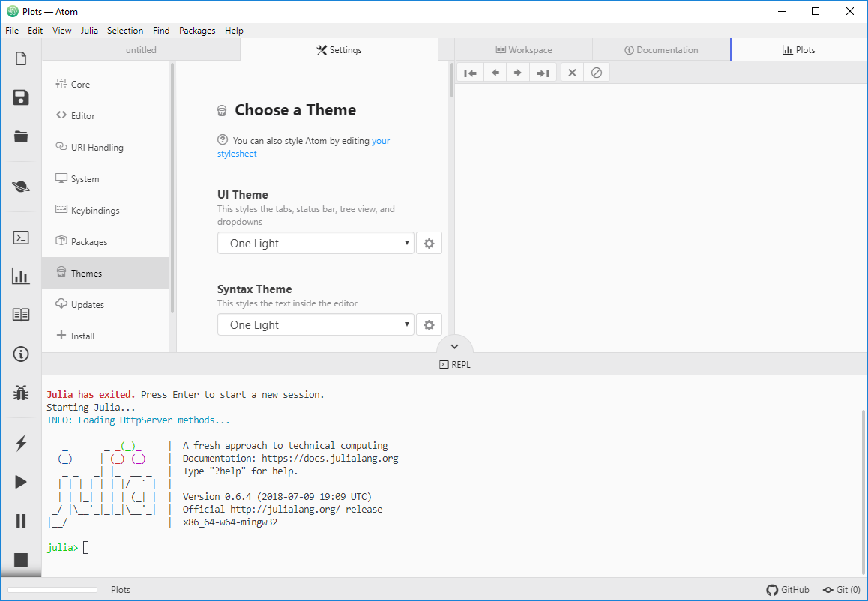Select Keybindings in settings sidebar
This screenshot has height=601, width=868.
pos(95,211)
